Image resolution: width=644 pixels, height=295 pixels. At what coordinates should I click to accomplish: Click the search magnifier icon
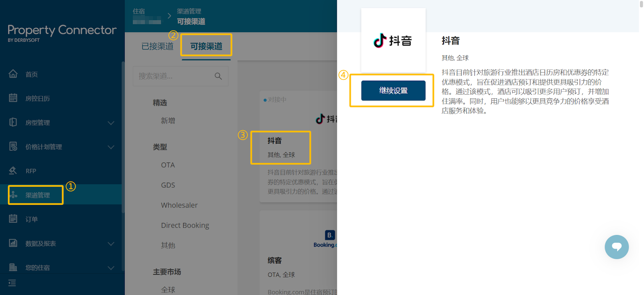coord(218,76)
